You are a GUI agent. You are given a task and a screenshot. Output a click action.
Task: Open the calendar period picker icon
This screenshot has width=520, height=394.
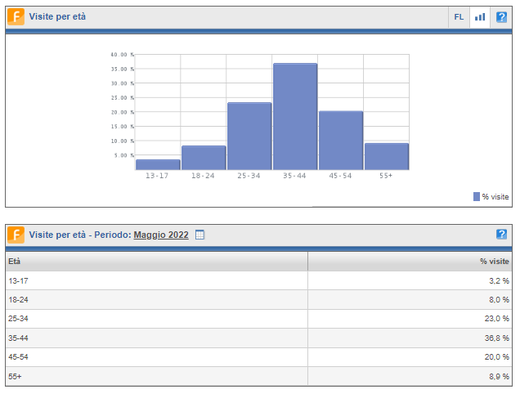(199, 235)
